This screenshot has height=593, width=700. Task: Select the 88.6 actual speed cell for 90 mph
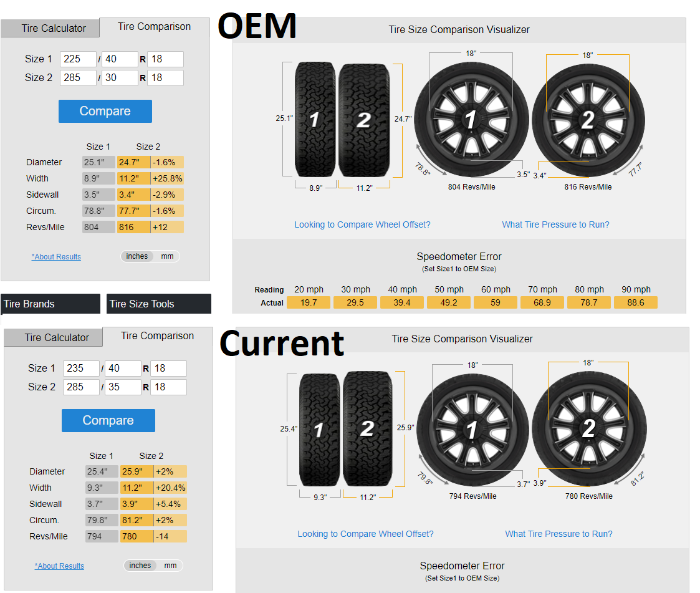(x=636, y=302)
